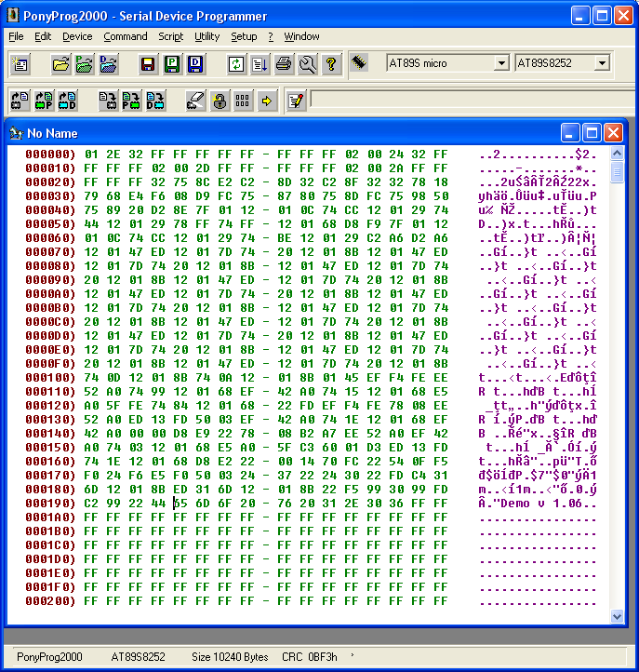This screenshot has width=639, height=672.
Task: Click the address 000190) row label
Action: click(50, 504)
